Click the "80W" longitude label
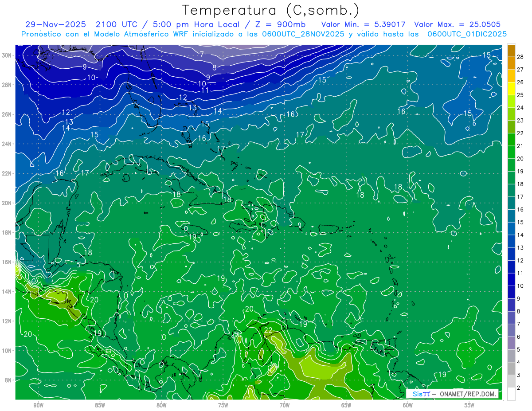The height and width of the screenshot is (411, 532). [161, 405]
